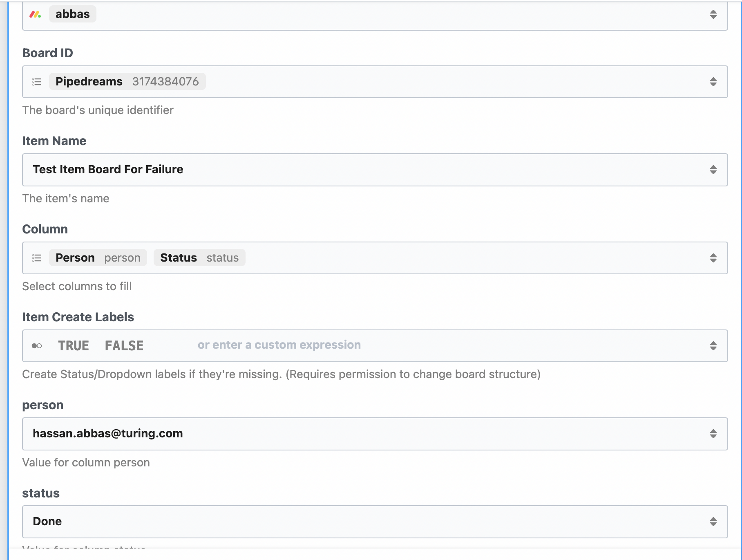Click the abbas account chip
This screenshot has width=742, height=560.
pyautogui.click(x=73, y=14)
